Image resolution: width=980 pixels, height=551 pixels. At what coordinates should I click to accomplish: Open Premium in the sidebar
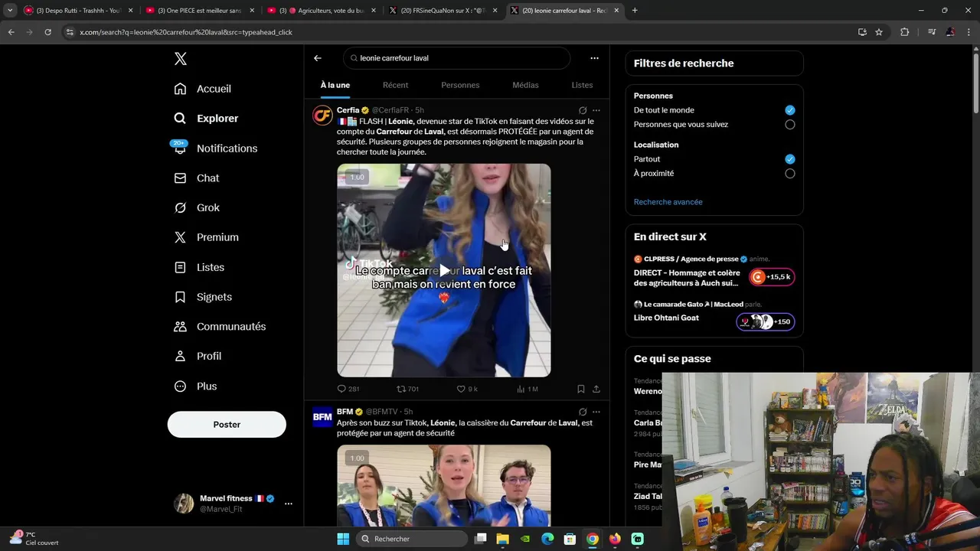click(207, 237)
